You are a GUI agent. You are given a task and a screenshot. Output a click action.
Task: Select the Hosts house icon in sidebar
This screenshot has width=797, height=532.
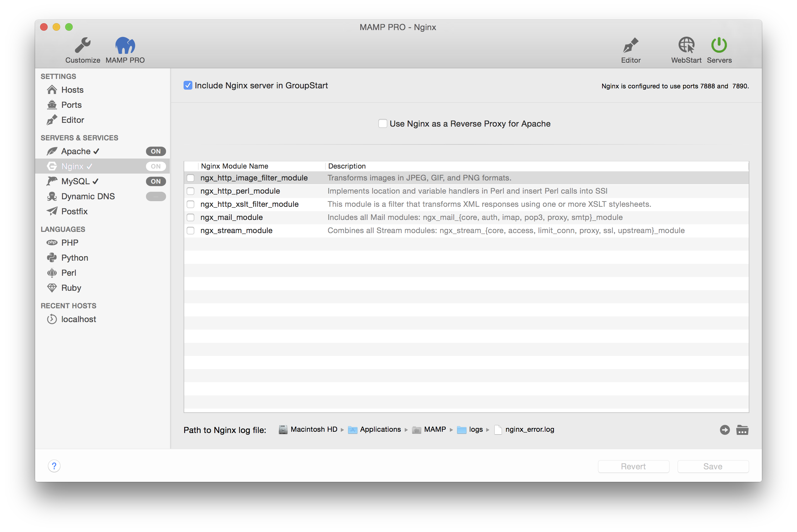click(x=52, y=90)
